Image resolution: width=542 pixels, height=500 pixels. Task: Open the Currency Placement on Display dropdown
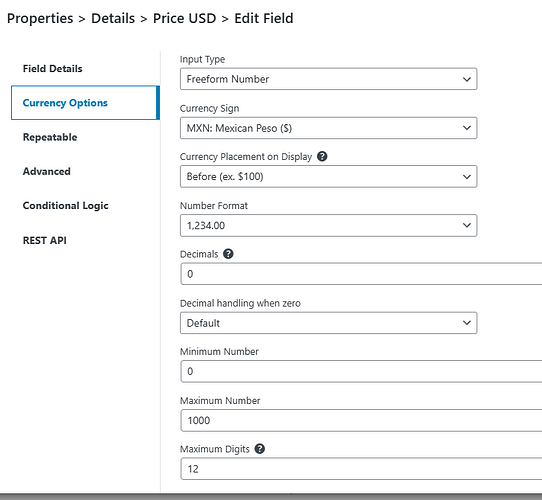[328, 177]
